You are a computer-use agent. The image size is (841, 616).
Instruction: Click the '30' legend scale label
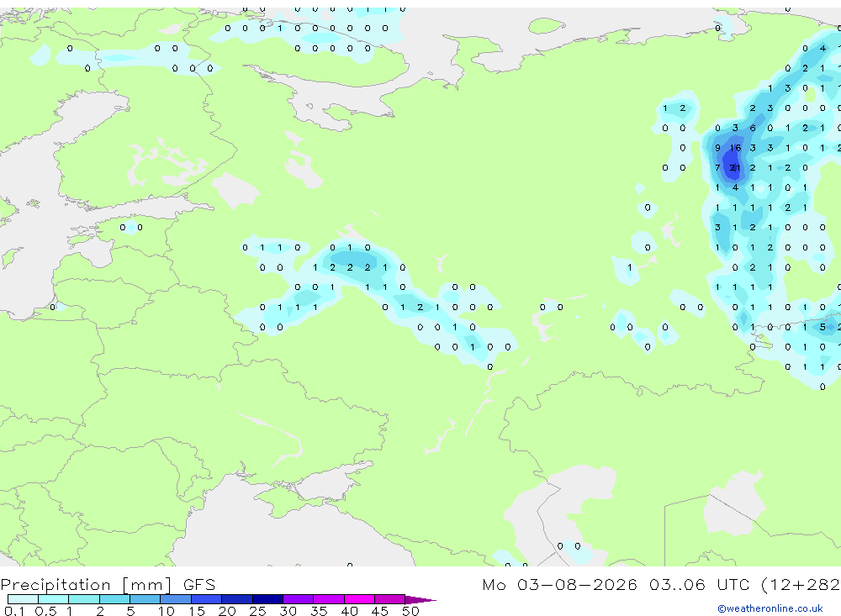click(288, 611)
